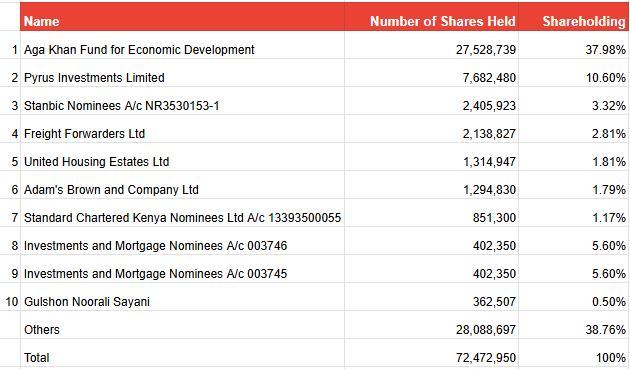
Task: Select Investments and Mortgage Nominees A/c 003745
Action: pos(182,269)
